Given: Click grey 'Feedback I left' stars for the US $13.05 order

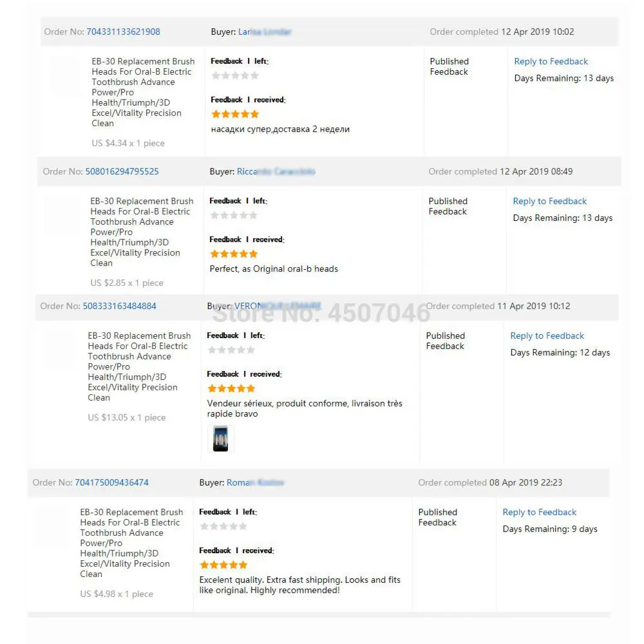Looking at the screenshot, I should point(231,350).
